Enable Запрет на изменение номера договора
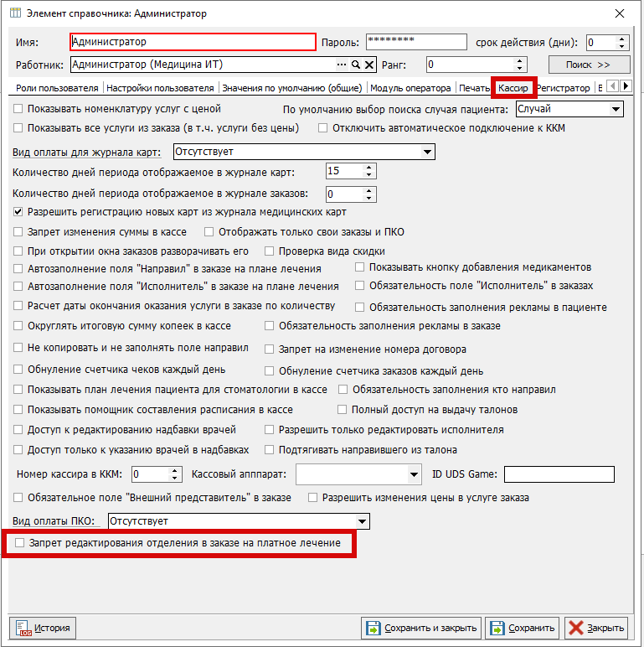Viewport: 644px width, 647px height. (269, 349)
